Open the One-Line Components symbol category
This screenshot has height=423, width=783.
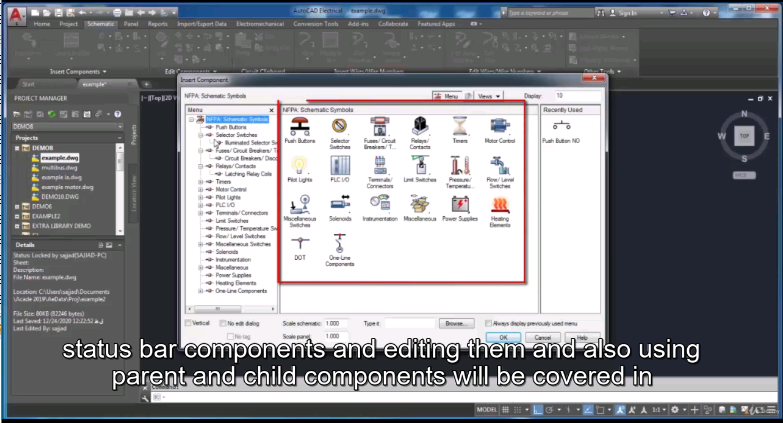point(340,244)
